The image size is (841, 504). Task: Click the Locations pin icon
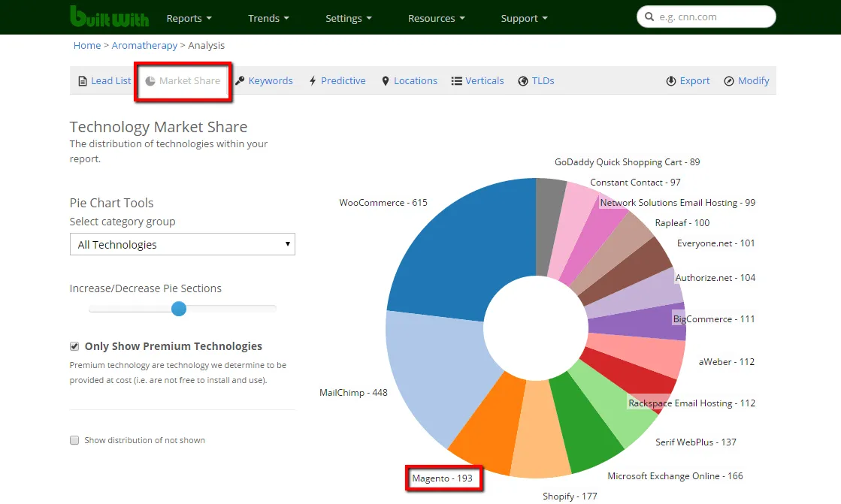[386, 81]
